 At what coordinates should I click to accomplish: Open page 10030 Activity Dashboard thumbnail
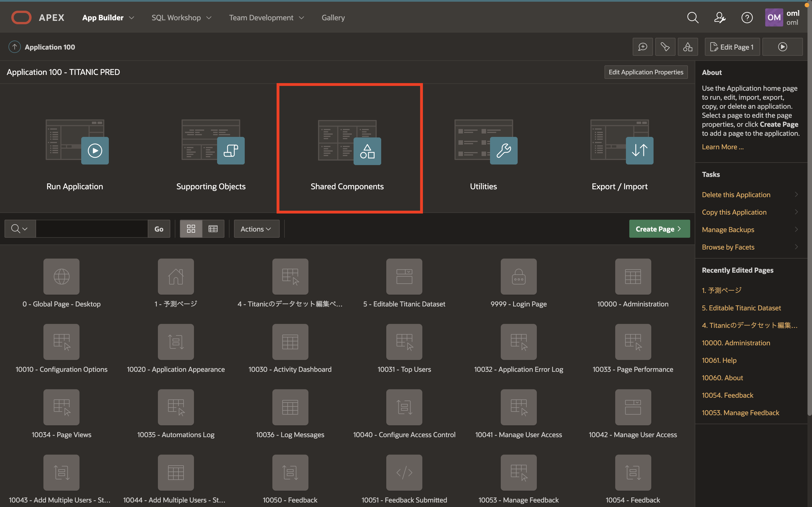[x=290, y=342]
